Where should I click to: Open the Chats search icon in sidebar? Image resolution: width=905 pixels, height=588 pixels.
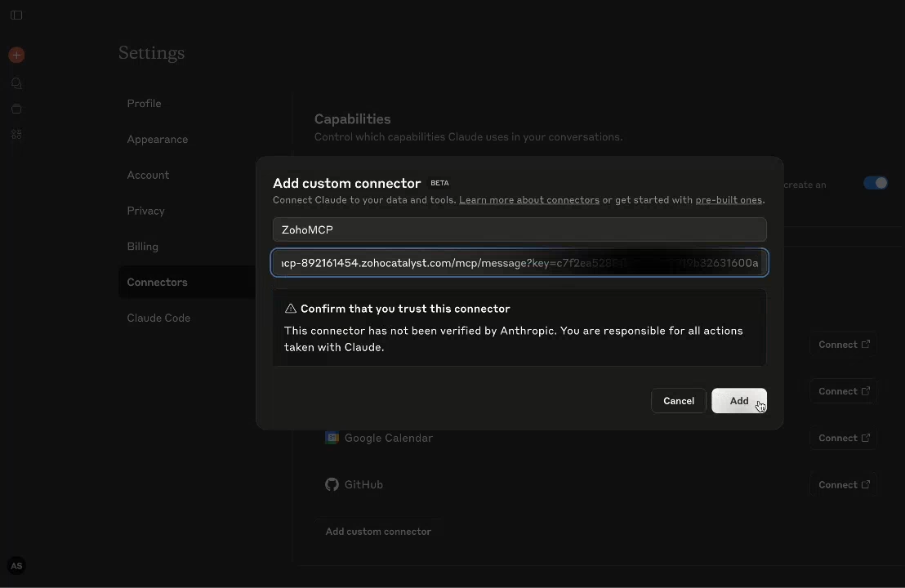(16, 82)
